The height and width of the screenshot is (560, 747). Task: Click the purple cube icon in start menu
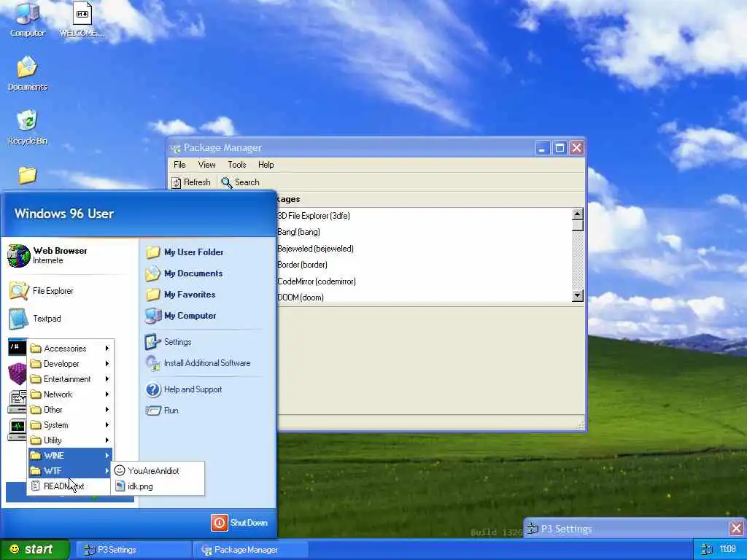(x=18, y=373)
